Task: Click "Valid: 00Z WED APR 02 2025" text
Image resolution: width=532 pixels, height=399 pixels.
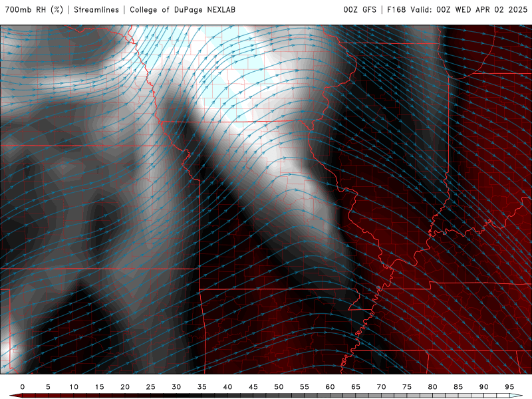Action: click(x=469, y=10)
